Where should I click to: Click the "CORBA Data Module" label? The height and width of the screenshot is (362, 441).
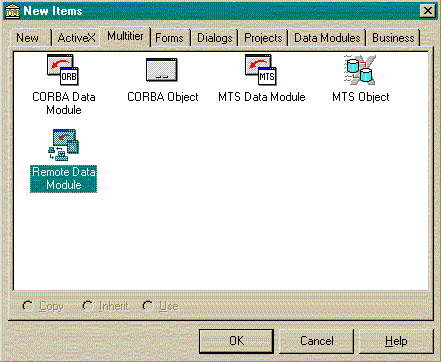[x=64, y=103]
